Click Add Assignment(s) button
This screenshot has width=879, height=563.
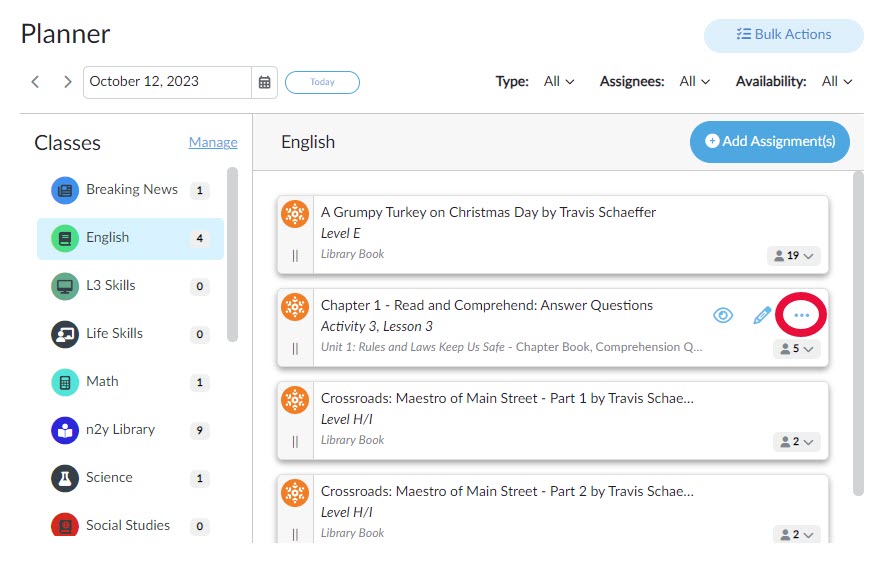tap(770, 142)
